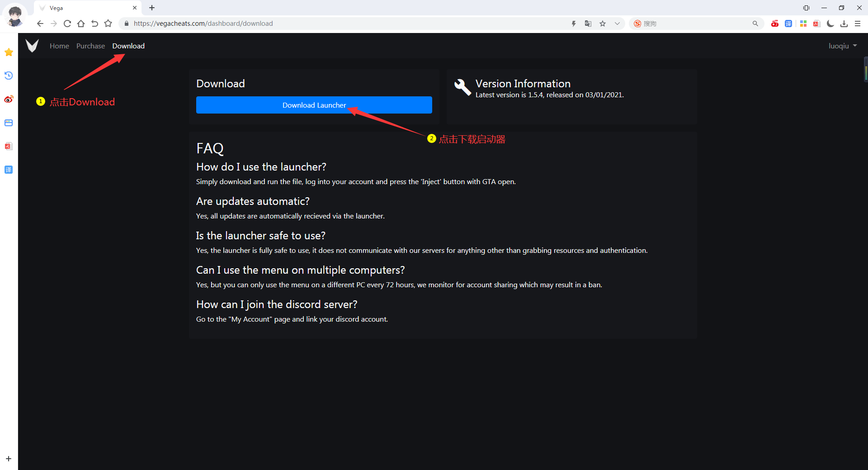Click the search magnifier icon
Screen dimensions: 868x470
[x=755, y=24]
